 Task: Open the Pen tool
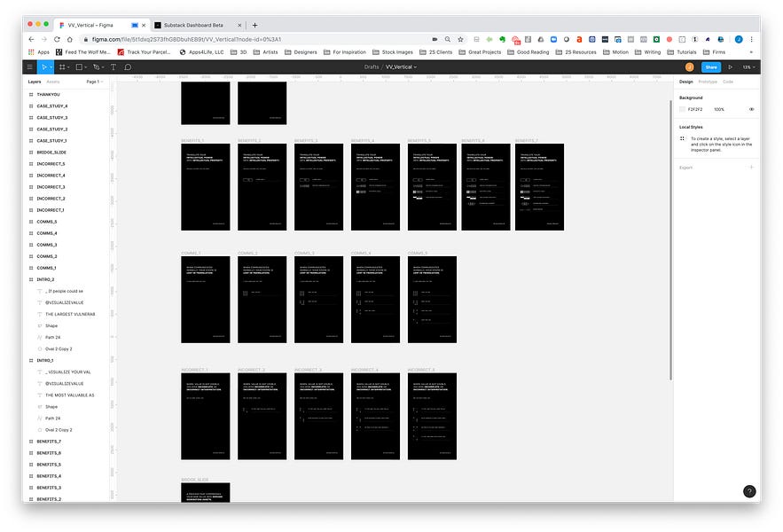[x=98, y=67]
